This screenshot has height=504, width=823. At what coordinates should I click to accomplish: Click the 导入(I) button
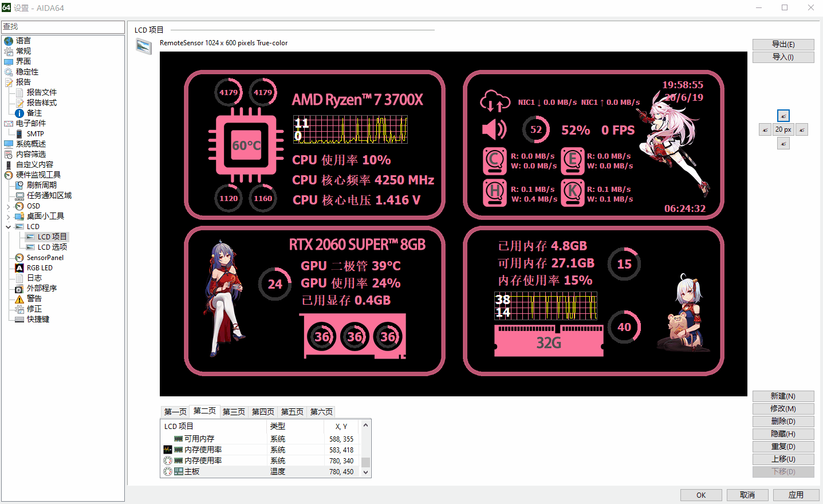(783, 57)
